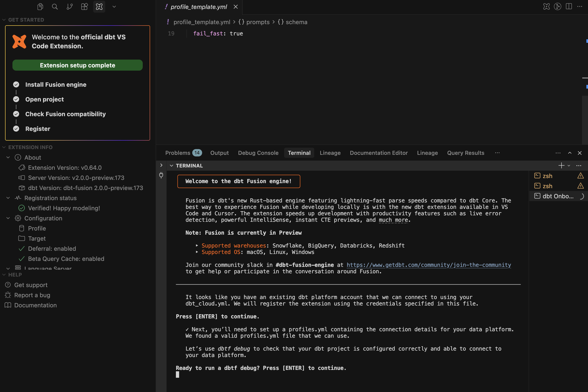Select the dbt Version: dbt-fusion row

point(78,188)
